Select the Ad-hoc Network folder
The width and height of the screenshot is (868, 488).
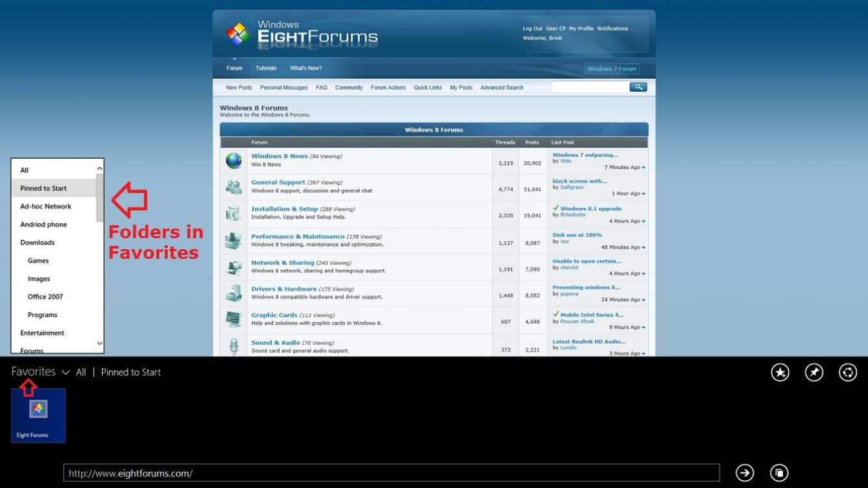click(x=46, y=206)
